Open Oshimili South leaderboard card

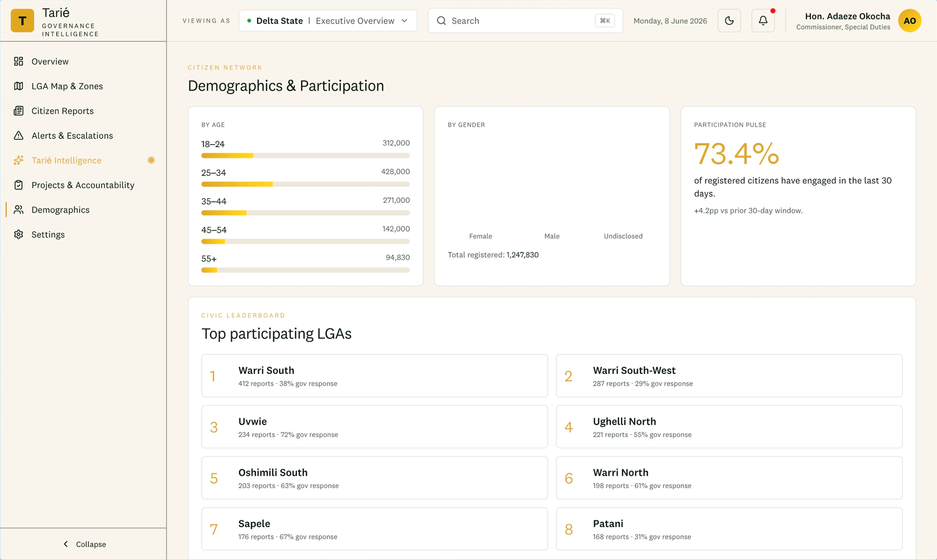pos(374,478)
